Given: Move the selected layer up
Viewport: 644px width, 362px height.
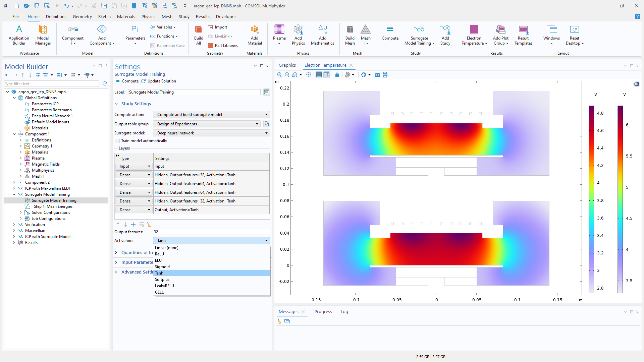Looking at the screenshot, I should [x=118, y=225].
